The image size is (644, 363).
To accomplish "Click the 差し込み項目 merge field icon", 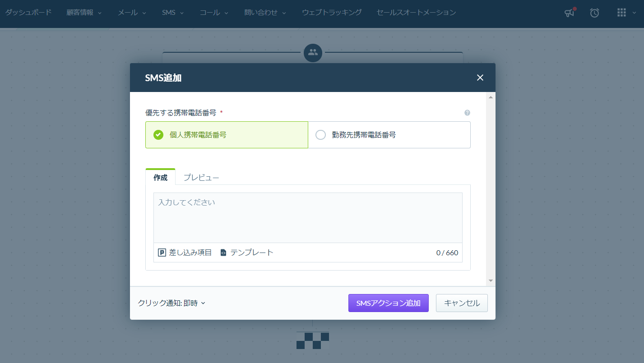I will click(x=162, y=253).
